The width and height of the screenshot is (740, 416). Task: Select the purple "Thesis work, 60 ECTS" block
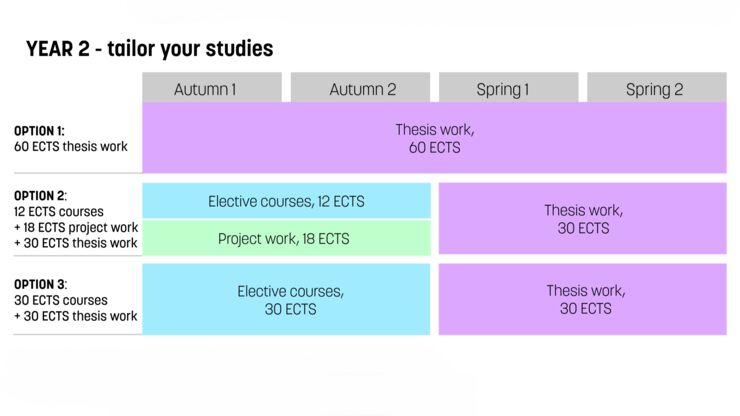(434, 138)
